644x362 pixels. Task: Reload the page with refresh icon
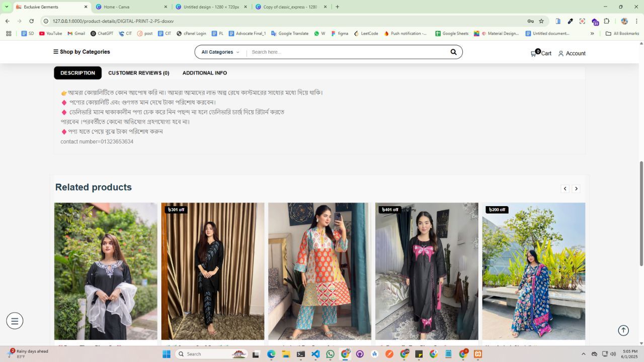click(x=31, y=21)
